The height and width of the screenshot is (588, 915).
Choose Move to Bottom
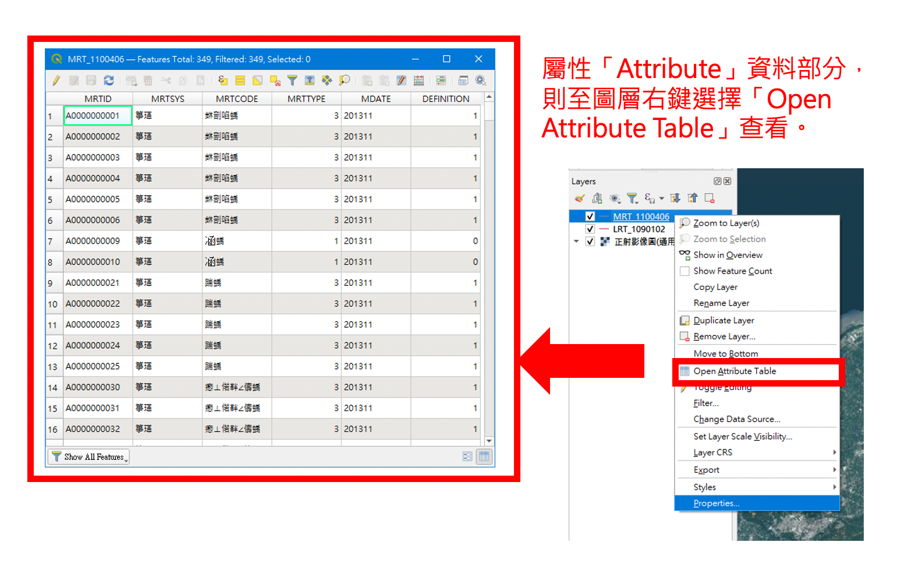pos(726,354)
